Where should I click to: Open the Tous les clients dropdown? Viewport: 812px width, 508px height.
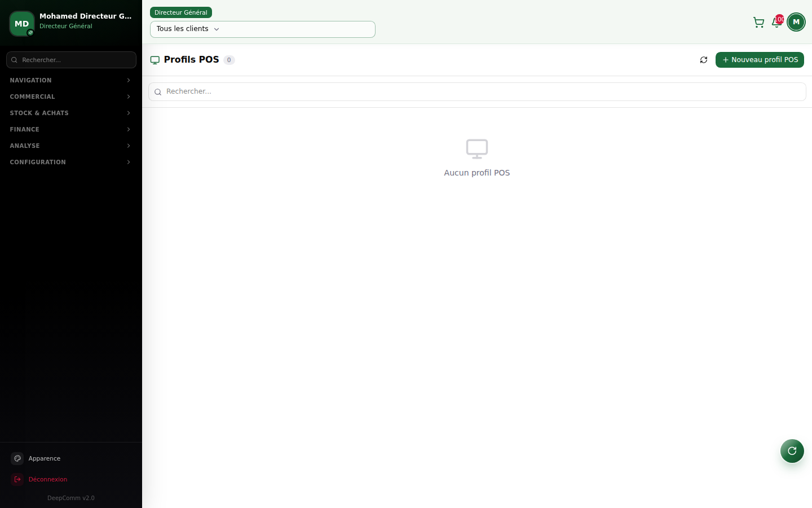[x=263, y=29]
